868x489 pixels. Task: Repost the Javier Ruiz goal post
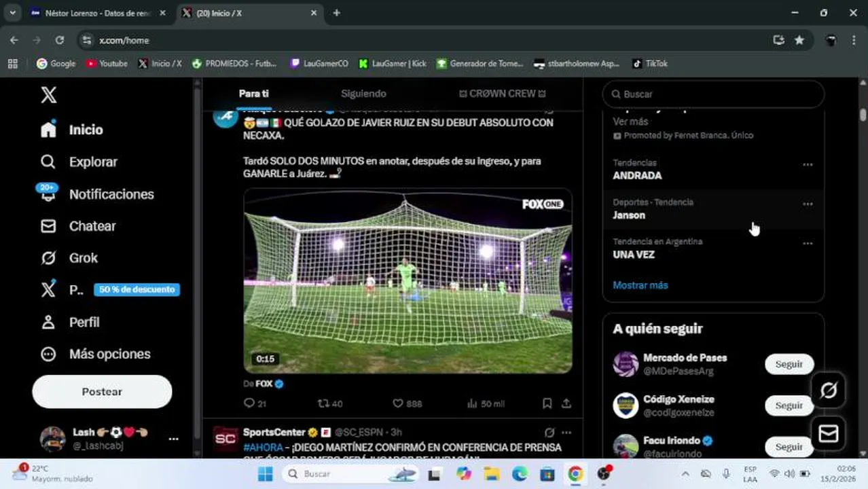(x=330, y=403)
